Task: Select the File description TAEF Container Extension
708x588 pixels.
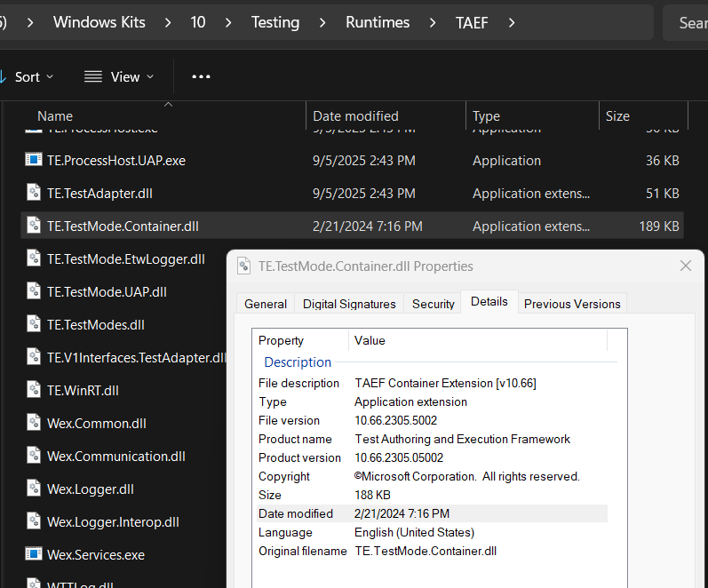Action: click(445, 383)
